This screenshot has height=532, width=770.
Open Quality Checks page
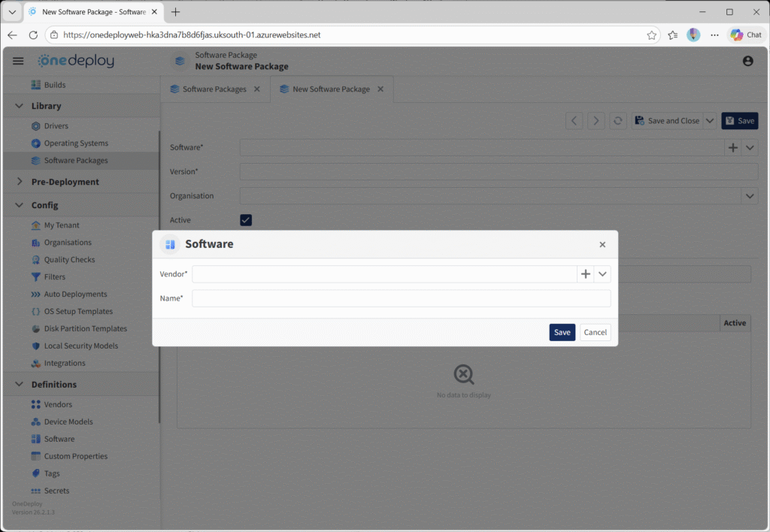69,260
